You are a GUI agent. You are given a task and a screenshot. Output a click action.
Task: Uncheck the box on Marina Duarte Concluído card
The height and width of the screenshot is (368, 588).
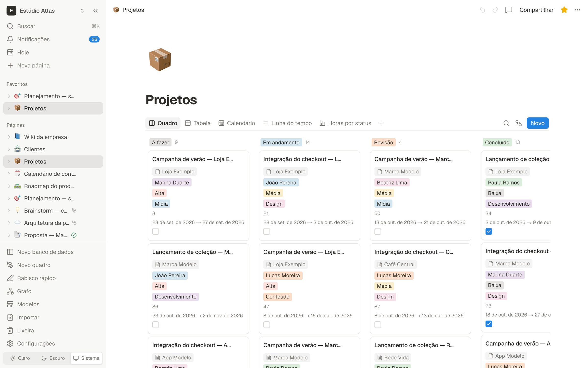[489, 324]
